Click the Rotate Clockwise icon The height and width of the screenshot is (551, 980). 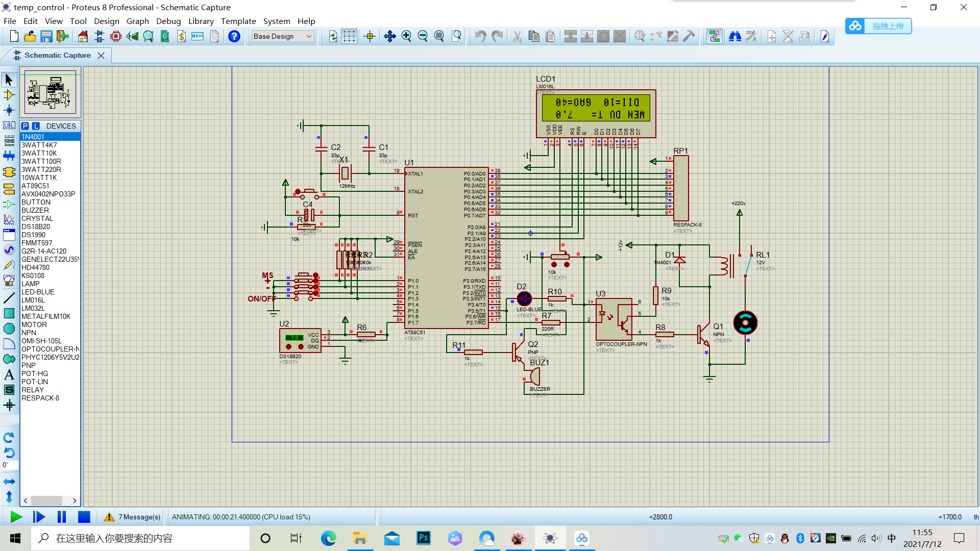click(x=9, y=438)
